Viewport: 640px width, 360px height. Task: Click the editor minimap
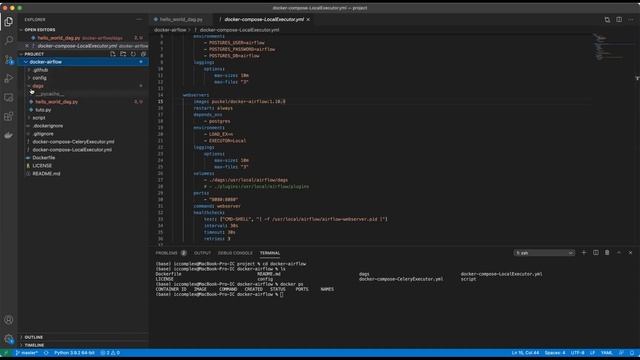612,47
